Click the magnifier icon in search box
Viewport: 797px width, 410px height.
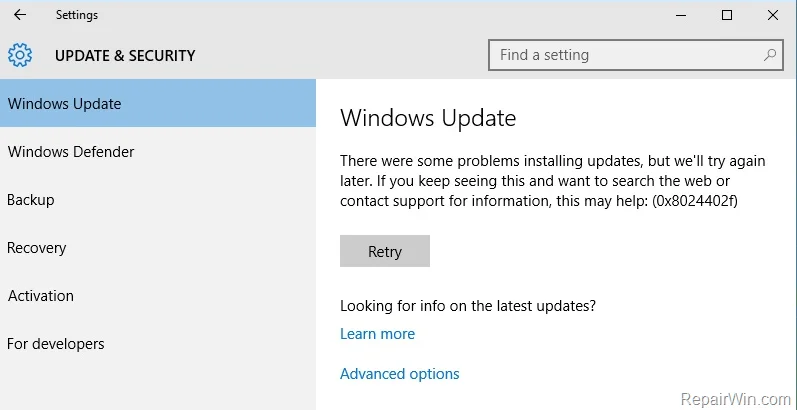point(770,55)
